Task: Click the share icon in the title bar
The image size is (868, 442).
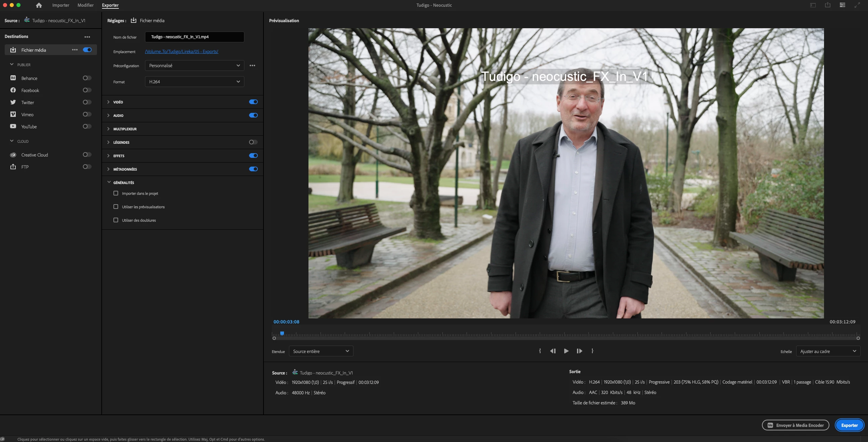Action: click(x=828, y=5)
